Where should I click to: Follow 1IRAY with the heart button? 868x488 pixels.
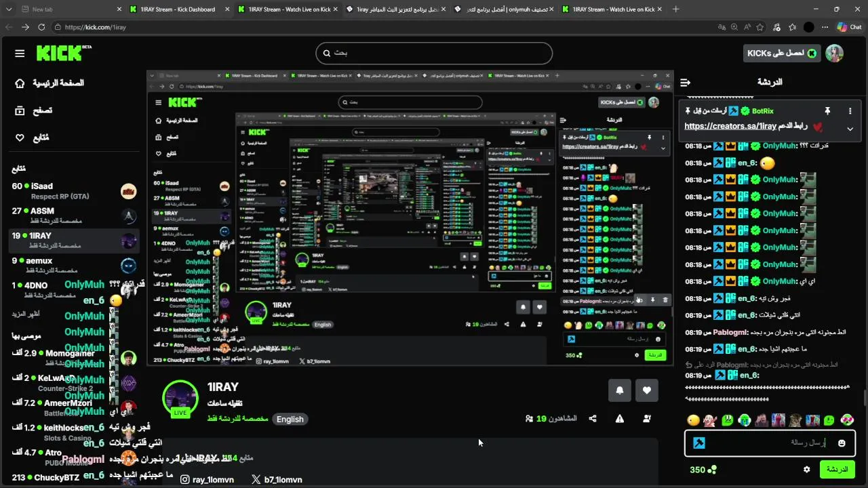[647, 390]
